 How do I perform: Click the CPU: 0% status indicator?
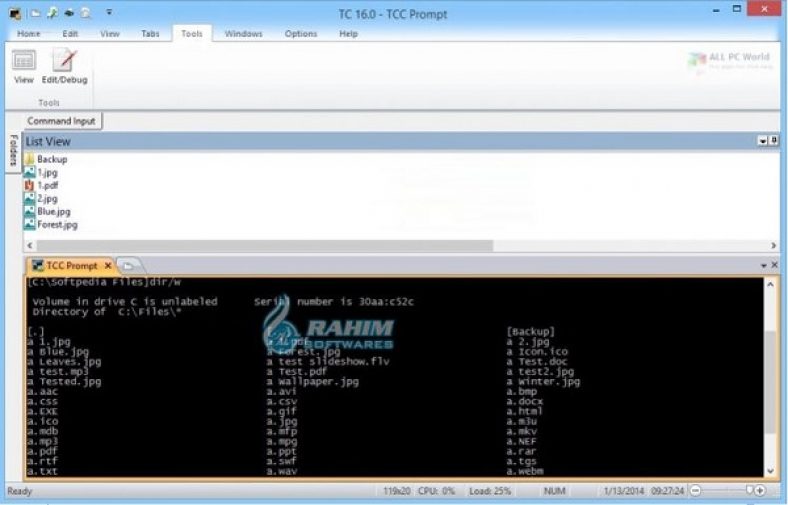pyautogui.click(x=436, y=491)
